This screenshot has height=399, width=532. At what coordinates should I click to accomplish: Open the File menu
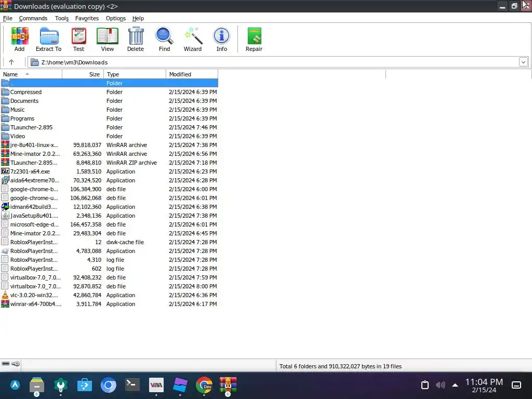pyautogui.click(x=7, y=18)
